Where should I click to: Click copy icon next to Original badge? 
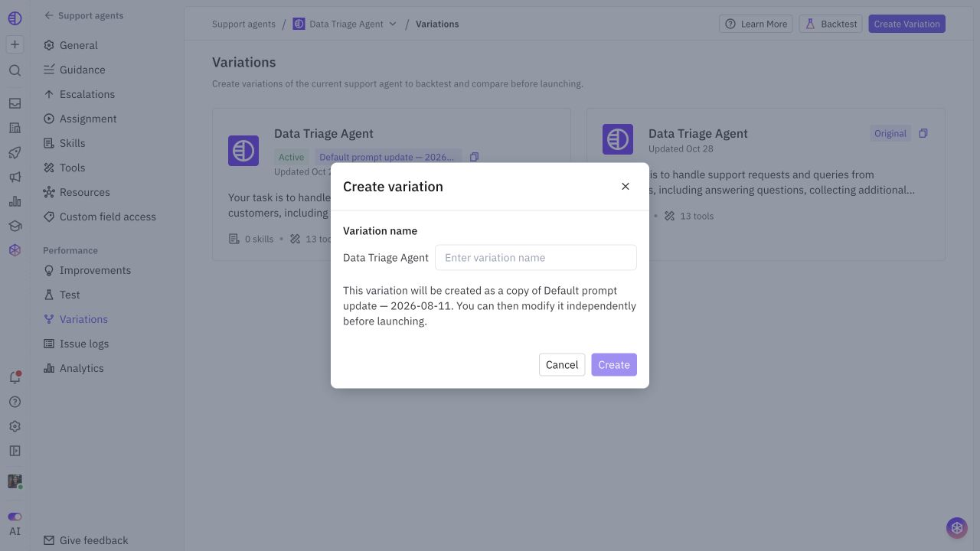[x=923, y=133]
